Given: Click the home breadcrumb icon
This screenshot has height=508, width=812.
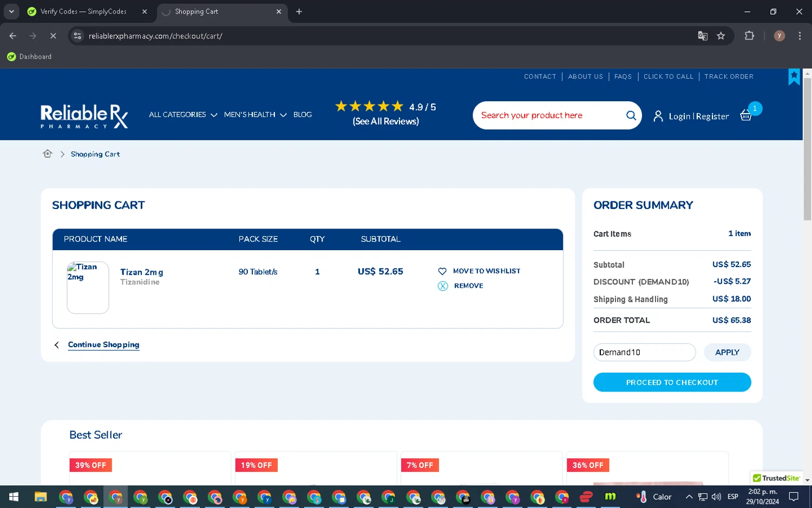Looking at the screenshot, I should click(x=48, y=154).
